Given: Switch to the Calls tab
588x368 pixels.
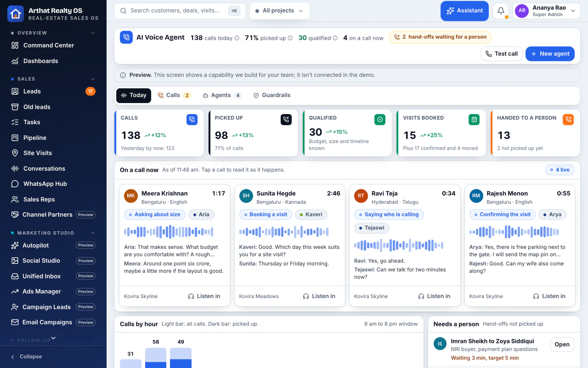Looking at the screenshot, I should click(174, 95).
